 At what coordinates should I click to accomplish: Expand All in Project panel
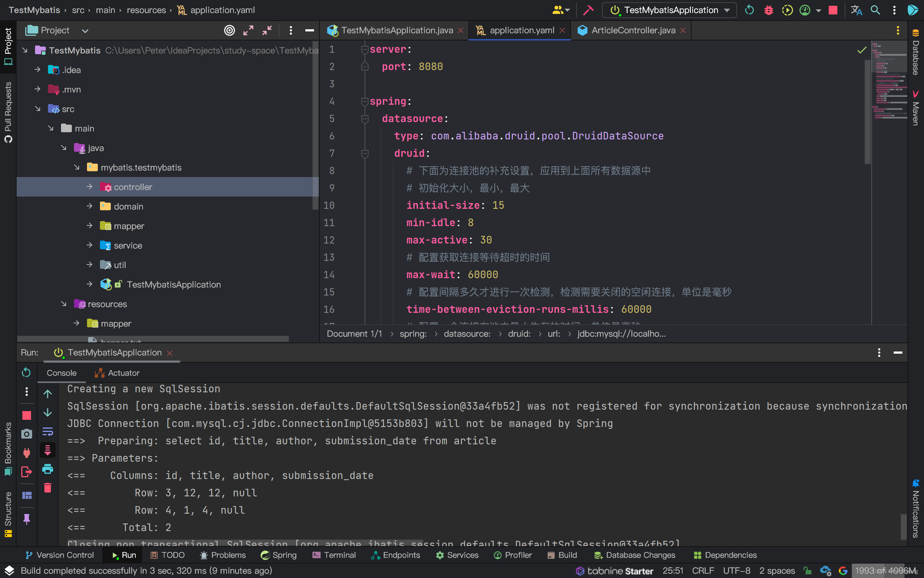pyautogui.click(x=248, y=31)
